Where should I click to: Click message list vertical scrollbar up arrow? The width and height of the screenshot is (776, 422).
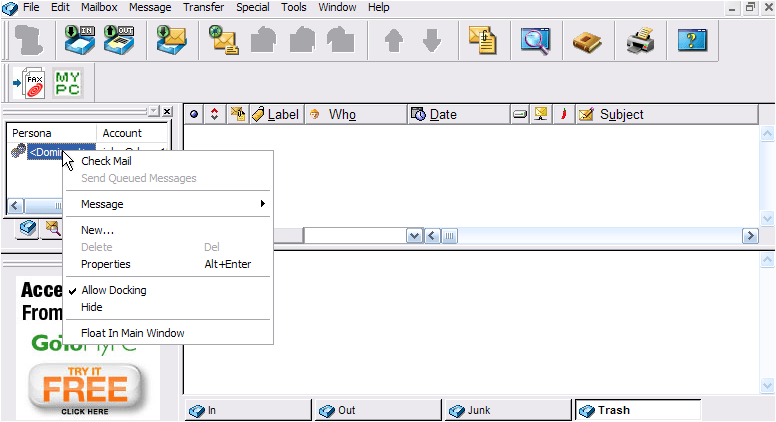[x=767, y=133]
